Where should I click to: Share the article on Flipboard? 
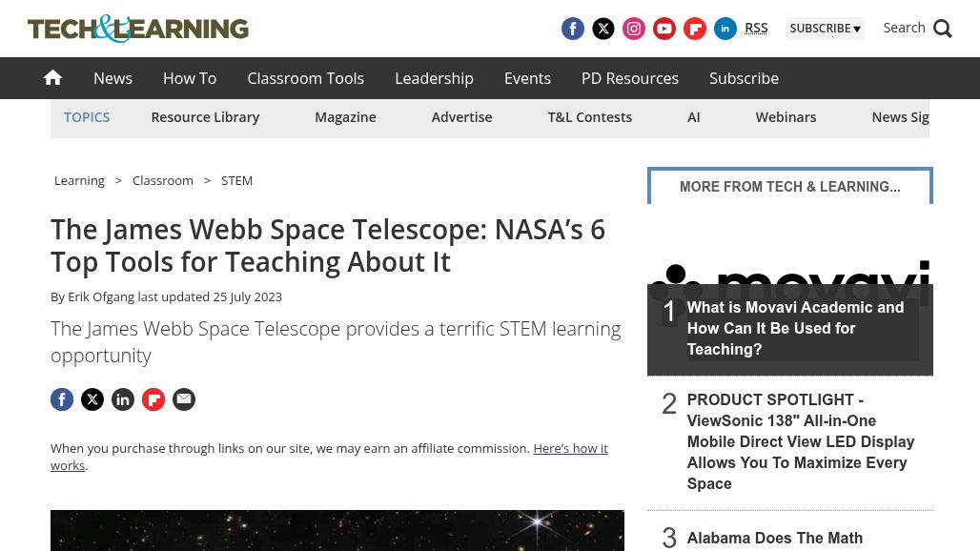click(x=153, y=399)
